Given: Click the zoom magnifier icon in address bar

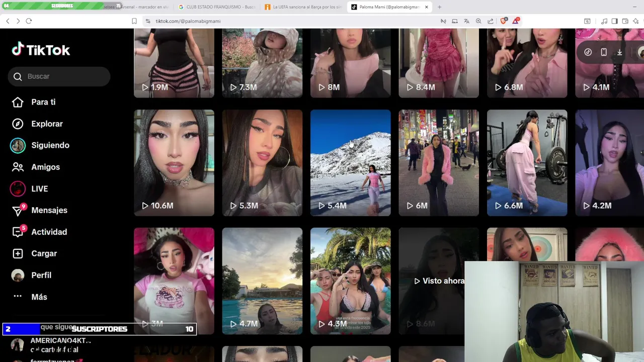Looking at the screenshot, I should pyautogui.click(x=478, y=21).
